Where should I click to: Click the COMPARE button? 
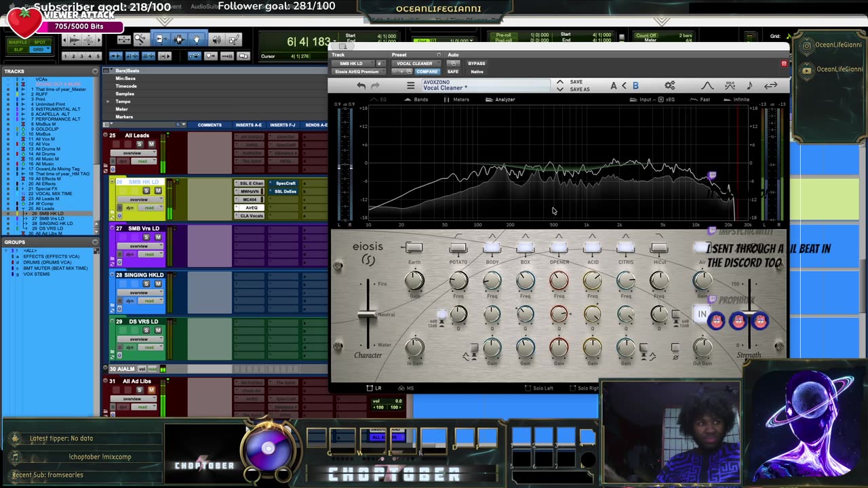[x=427, y=71]
